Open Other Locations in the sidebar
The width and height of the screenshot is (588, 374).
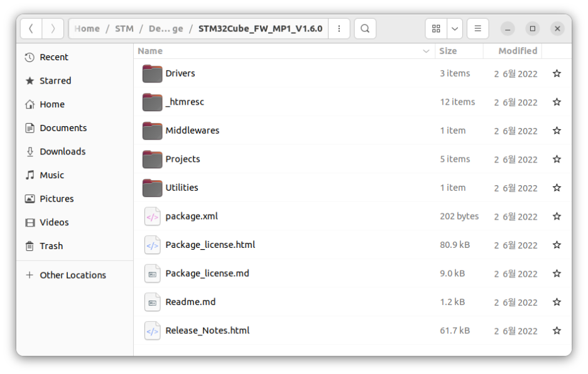pos(75,275)
